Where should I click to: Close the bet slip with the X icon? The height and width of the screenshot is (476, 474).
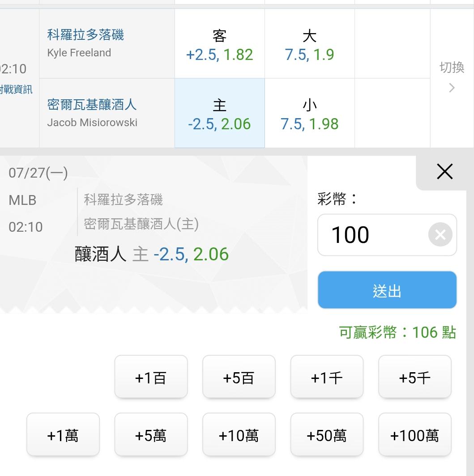point(444,171)
